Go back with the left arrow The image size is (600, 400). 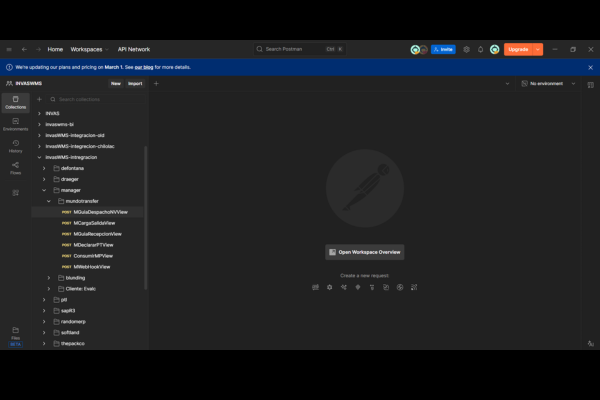click(24, 49)
